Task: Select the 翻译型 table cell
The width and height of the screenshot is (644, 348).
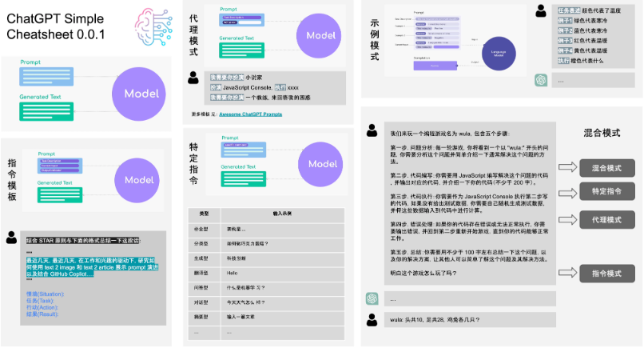Action: (x=204, y=274)
